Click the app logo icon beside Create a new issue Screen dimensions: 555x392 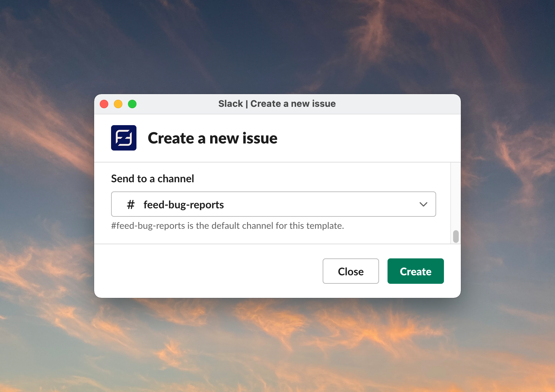coord(124,138)
